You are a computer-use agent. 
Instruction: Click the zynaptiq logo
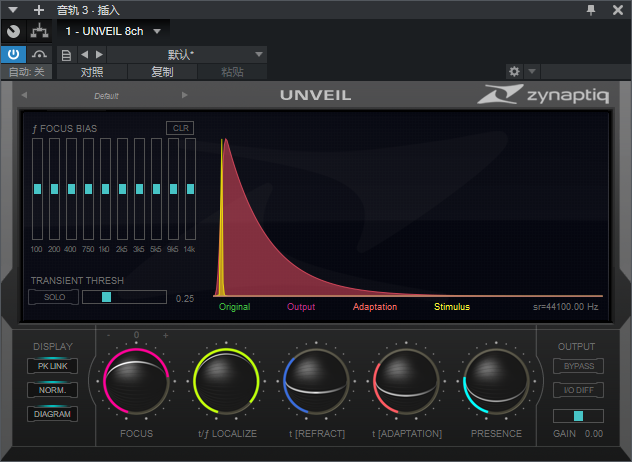[543, 94]
